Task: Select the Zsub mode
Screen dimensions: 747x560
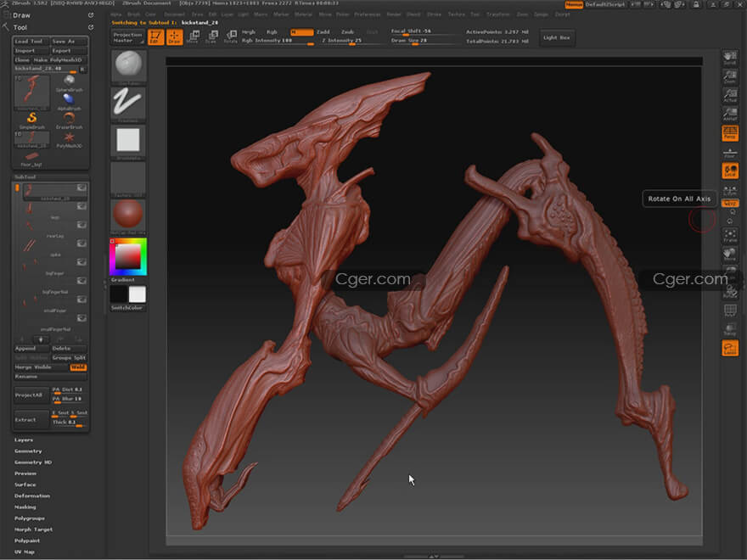Action: click(x=347, y=32)
